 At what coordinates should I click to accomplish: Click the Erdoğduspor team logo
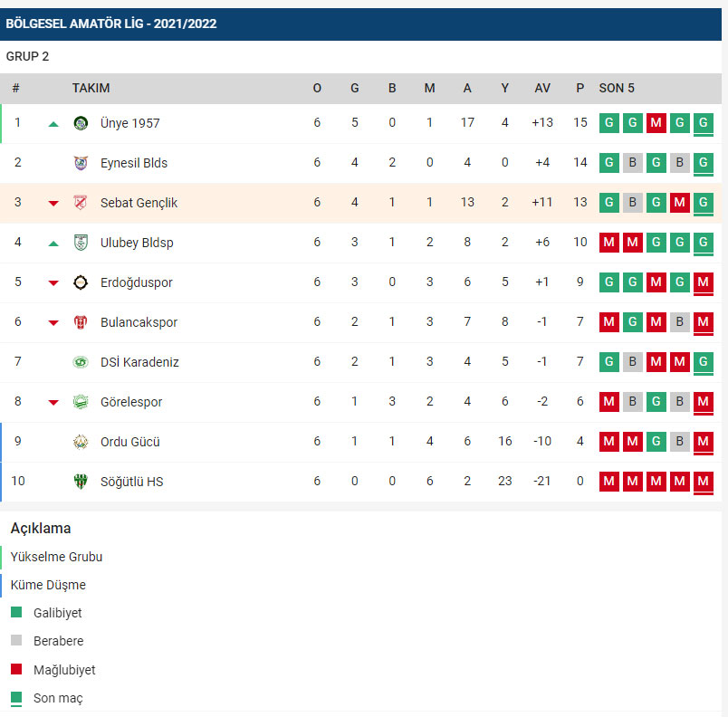[x=81, y=282]
